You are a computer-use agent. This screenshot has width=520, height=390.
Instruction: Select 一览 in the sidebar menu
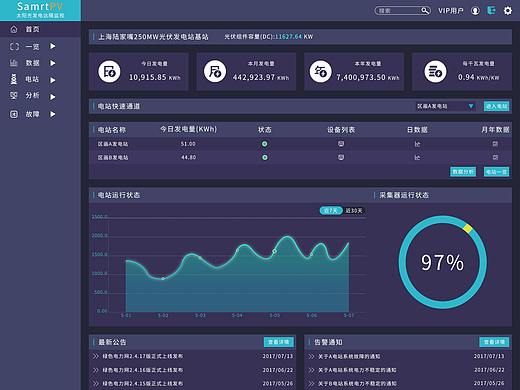(32, 47)
